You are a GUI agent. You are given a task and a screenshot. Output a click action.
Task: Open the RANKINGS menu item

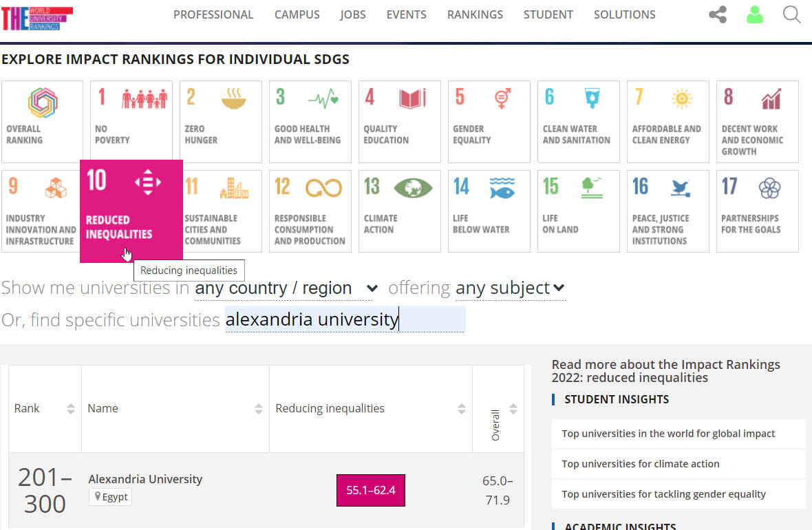click(475, 14)
